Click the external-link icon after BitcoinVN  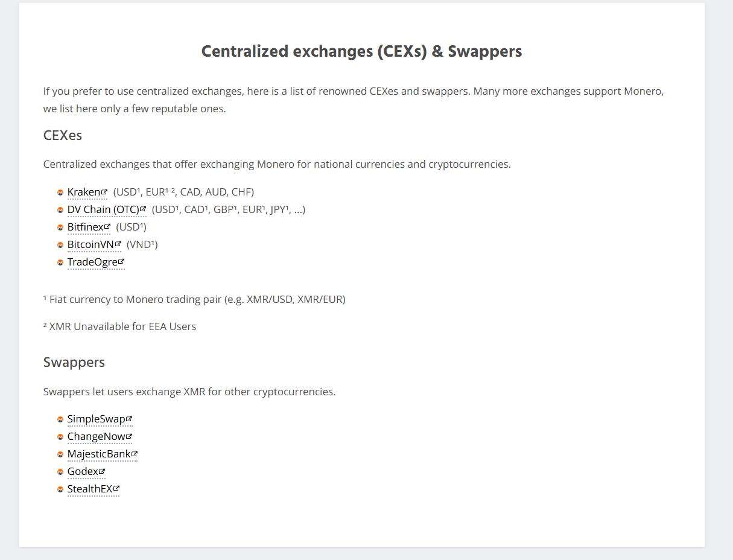[118, 244]
